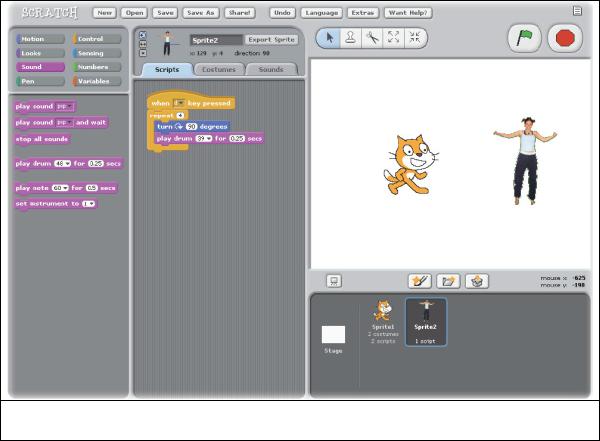Open the Sensing block category
The width and height of the screenshot is (600, 441).
pyautogui.click(x=97, y=53)
